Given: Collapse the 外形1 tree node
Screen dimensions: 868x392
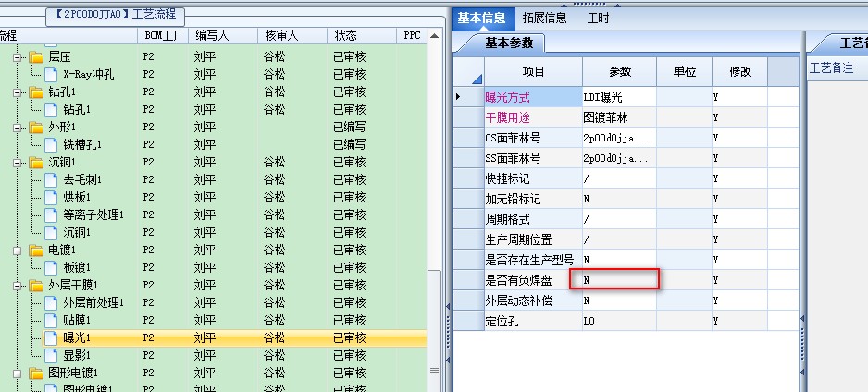Looking at the screenshot, I should click(x=18, y=128).
